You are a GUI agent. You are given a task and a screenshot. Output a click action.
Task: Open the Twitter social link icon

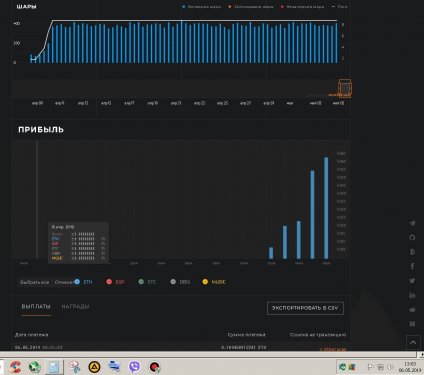tap(412, 281)
